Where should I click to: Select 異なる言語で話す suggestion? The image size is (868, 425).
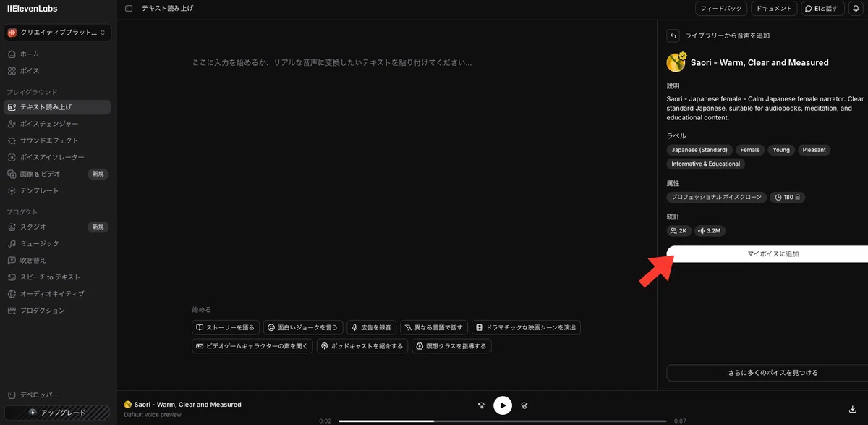434,327
